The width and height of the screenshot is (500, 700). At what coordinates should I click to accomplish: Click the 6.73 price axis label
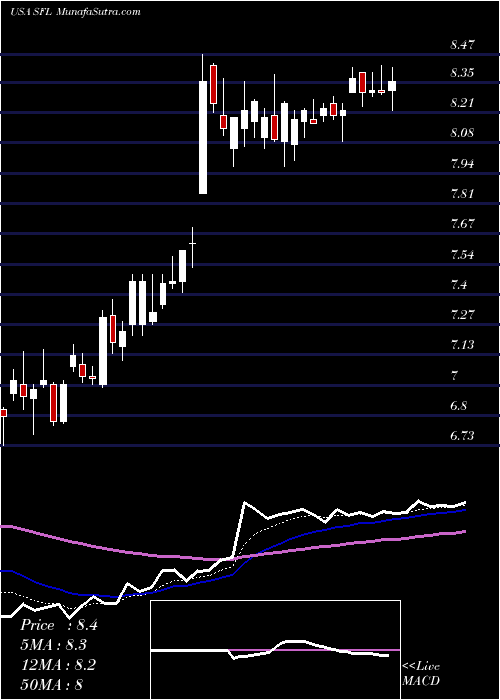463,436
